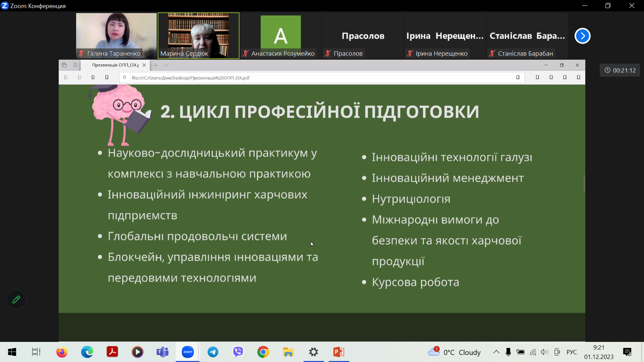Open PowerPoint from the taskbar
The height and width of the screenshot is (362, 644).
(x=339, y=352)
